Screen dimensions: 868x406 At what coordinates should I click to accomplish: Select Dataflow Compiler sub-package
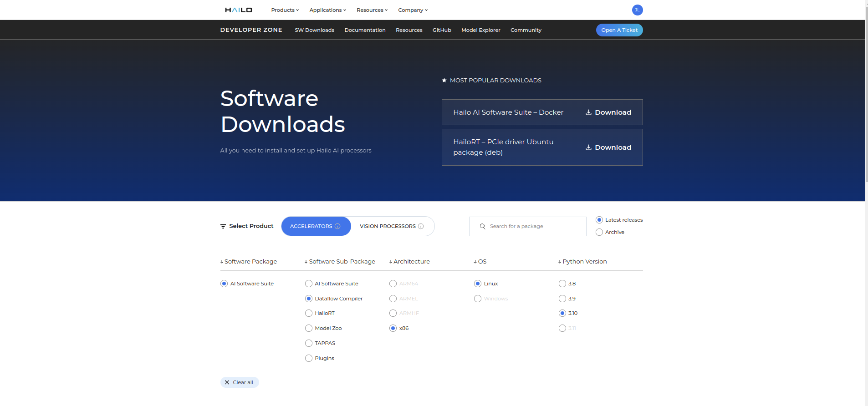[309, 299]
